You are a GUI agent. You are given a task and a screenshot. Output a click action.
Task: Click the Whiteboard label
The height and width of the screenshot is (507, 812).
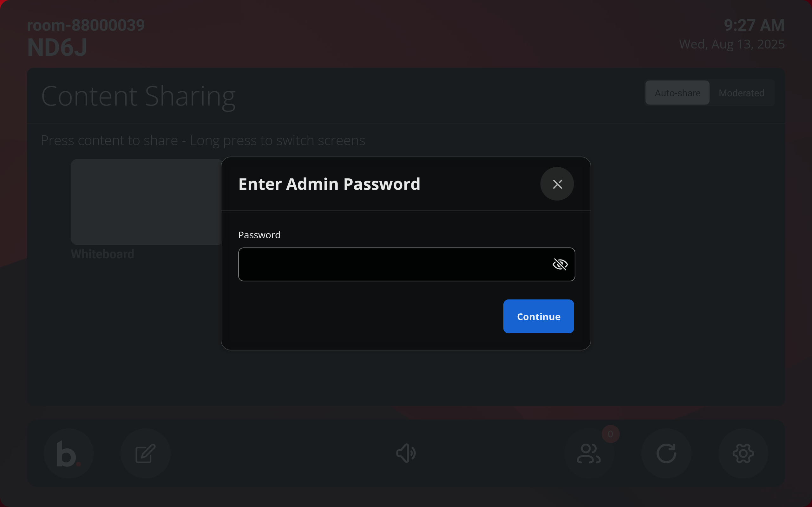pyautogui.click(x=103, y=254)
